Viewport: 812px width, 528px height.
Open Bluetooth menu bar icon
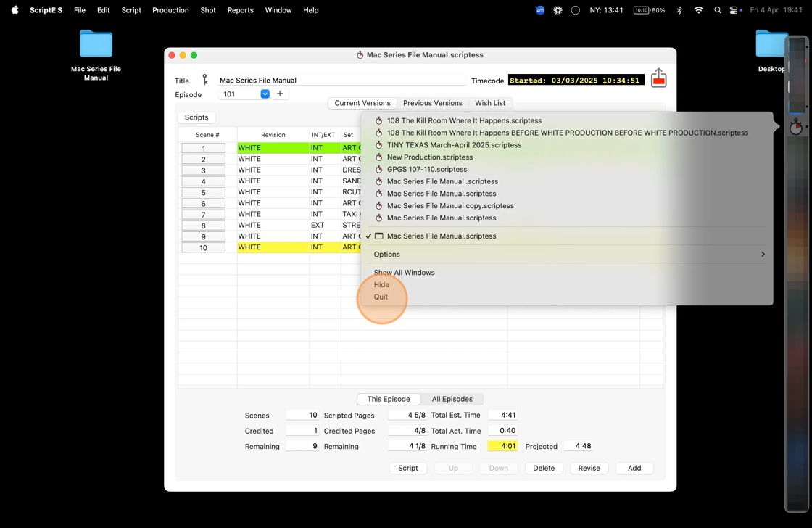tap(679, 10)
